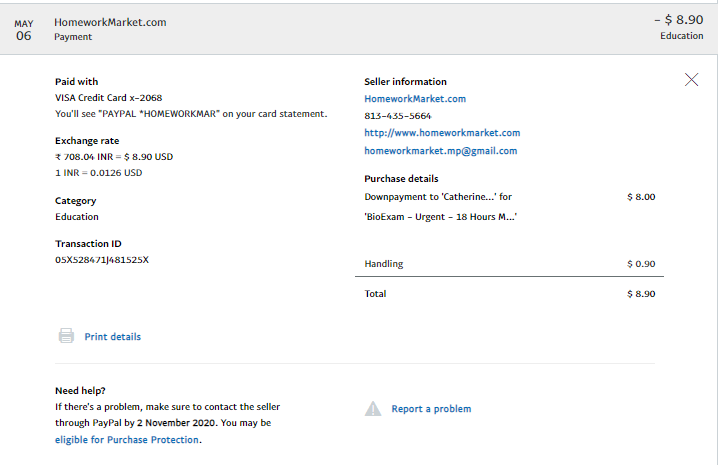Select seller phone number 813-435-5664

pyautogui.click(x=398, y=116)
